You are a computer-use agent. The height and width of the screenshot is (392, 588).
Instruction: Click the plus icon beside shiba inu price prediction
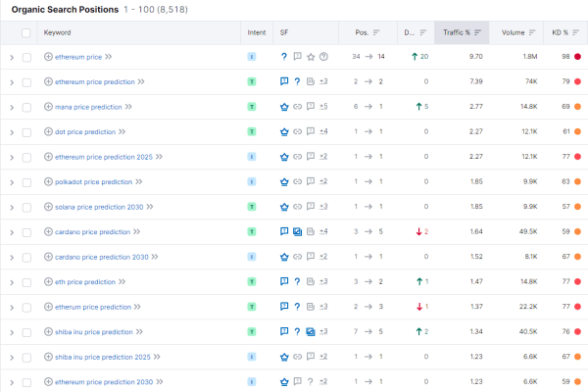point(49,331)
